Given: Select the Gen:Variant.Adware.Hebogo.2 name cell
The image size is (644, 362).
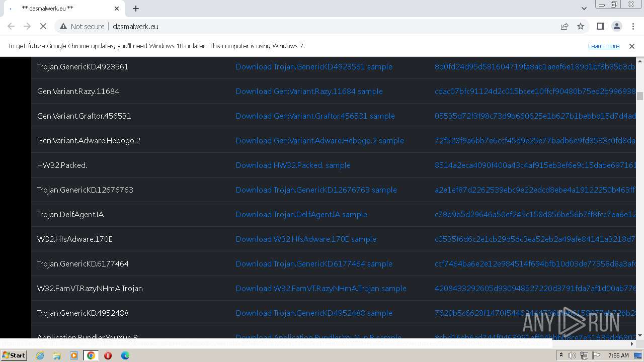Looking at the screenshot, I should tap(89, 140).
